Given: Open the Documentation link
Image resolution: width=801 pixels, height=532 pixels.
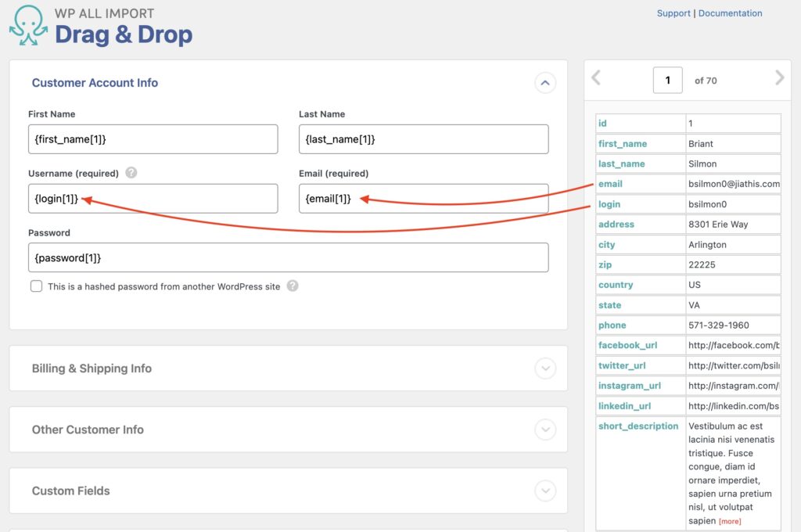Looking at the screenshot, I should (731, 13).
